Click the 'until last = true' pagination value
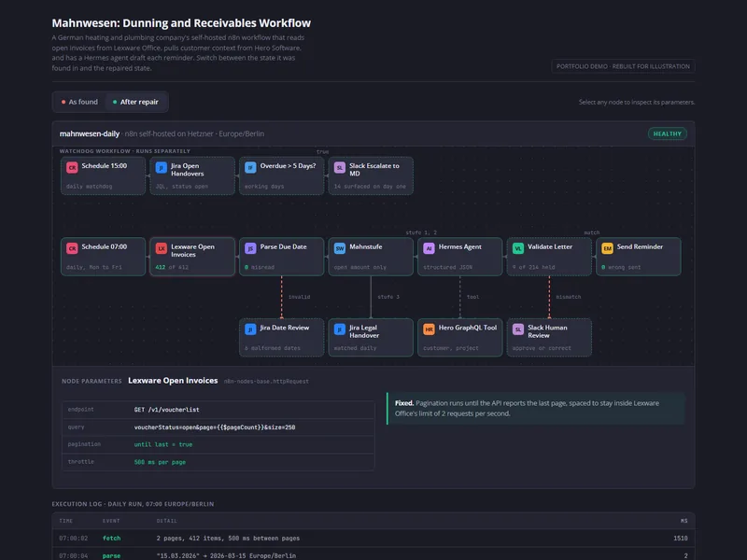This screenshot has height=560, width=747. tap(162, 444)
